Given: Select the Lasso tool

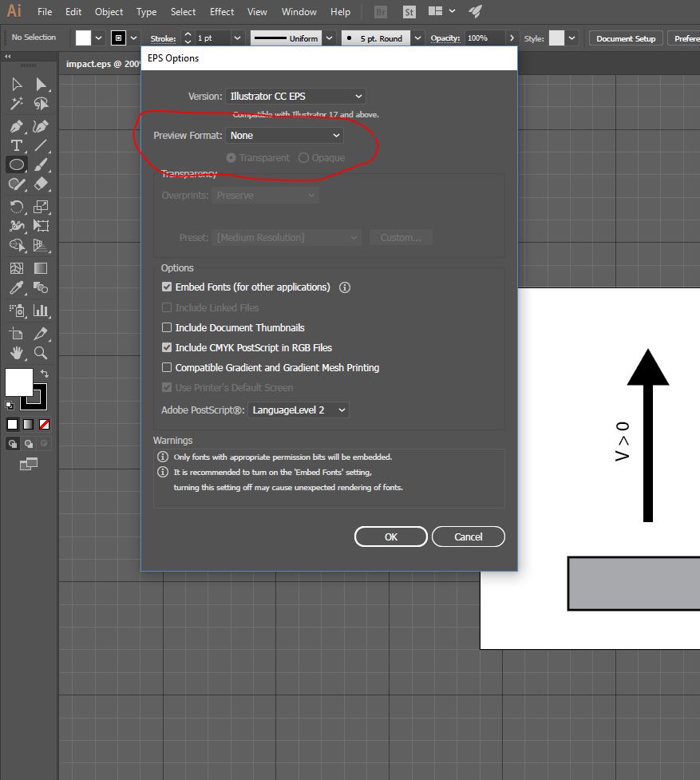Looking at the screenshot, I should point(41,104).
